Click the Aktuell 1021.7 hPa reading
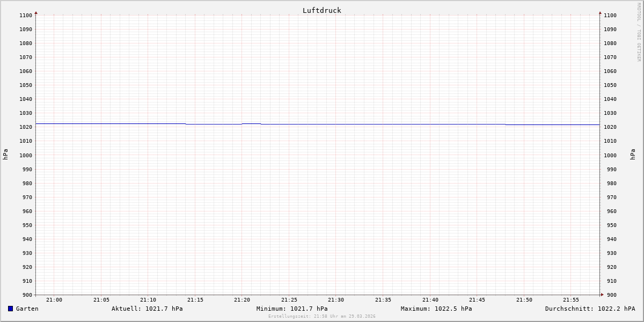The height and width of the screenshot is (322, 644). (147, 309)
